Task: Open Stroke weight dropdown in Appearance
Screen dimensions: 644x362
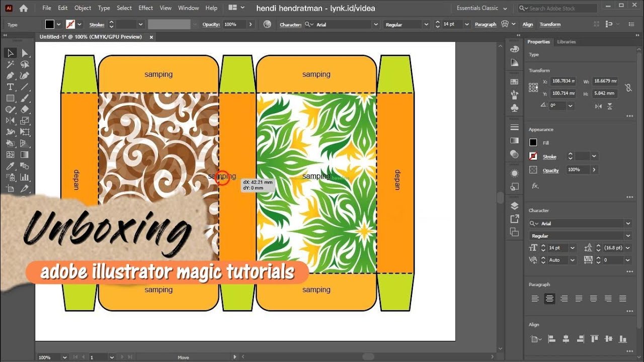Action: tap(594, 156)
